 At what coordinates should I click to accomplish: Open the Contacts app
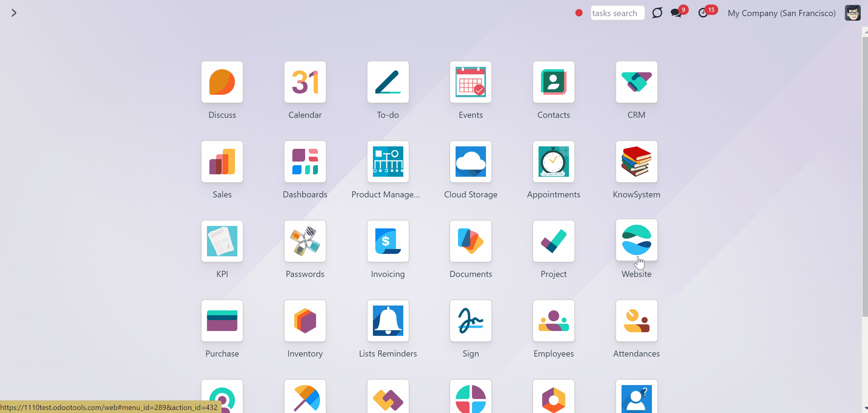pyautogui.click(x=554, y=82)
